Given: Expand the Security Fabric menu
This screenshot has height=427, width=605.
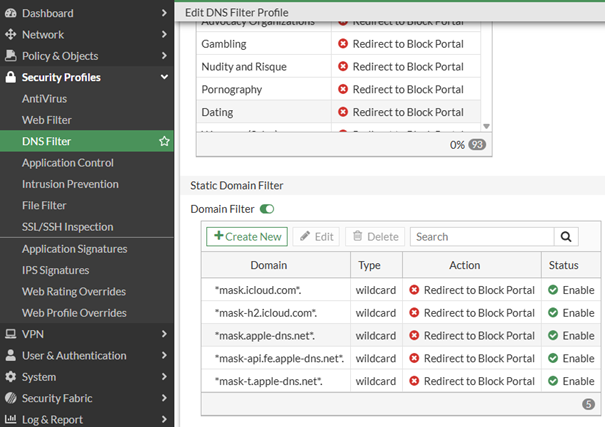Looking at the screenshot, I should (164, 398).
